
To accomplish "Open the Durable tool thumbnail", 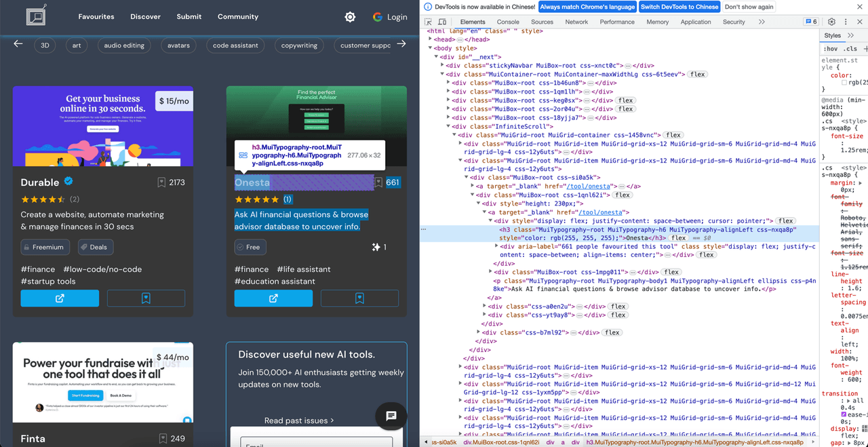I will tap(103, 126).
